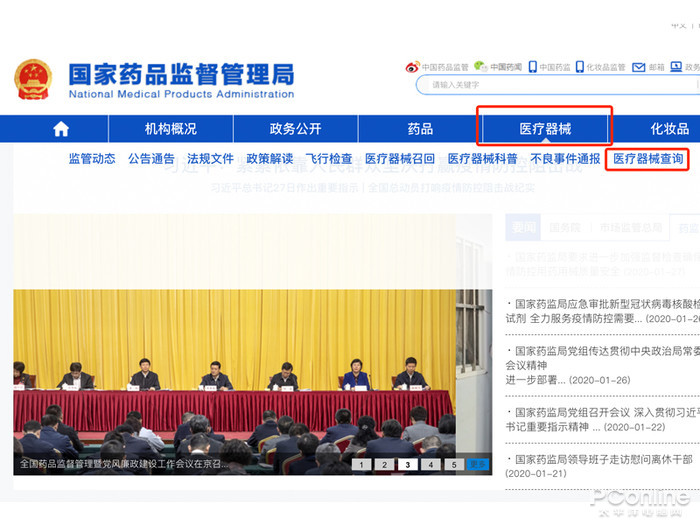Screen dimensions: 700x525
Task: Click 更多 button on carousel
Action: click(x=478, y=464)
